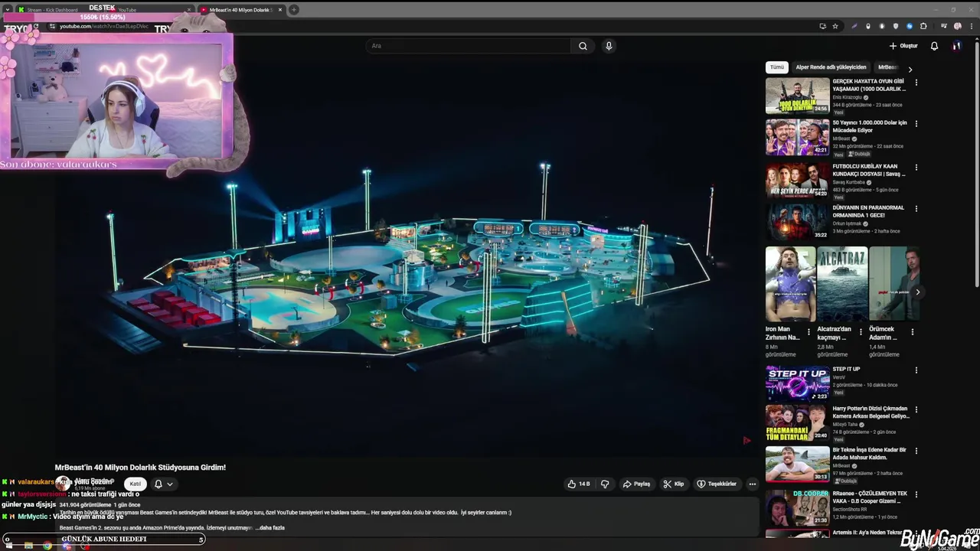Image resolution: width=980 pixels, height=551 pixels.
Task: Open more actions ellipsis below the video
Action: [x=752, y=484]
